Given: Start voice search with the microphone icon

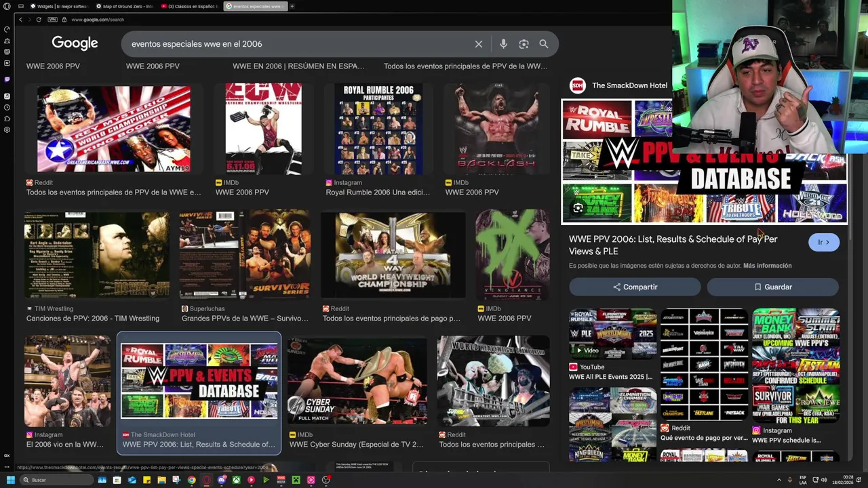Looking at the screenshot, I should click(x=503, y=44).
